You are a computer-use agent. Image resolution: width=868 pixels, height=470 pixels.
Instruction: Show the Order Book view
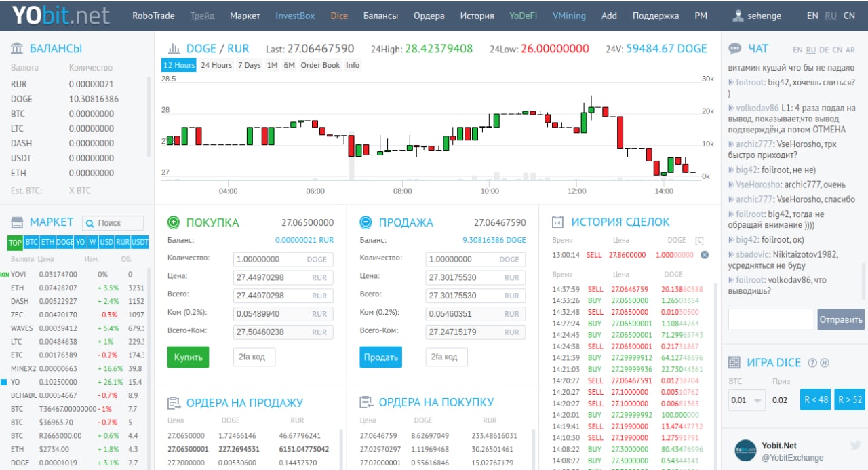point(320,65)
